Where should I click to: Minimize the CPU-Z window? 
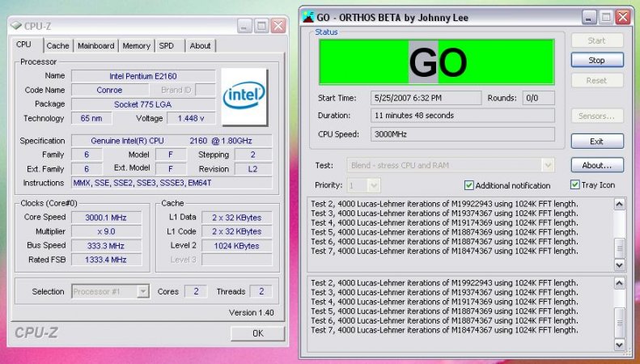[x=244, y=26]
